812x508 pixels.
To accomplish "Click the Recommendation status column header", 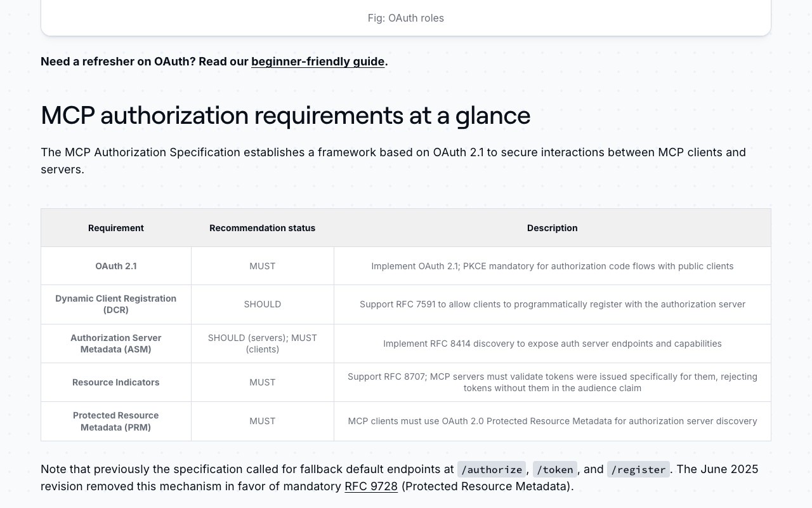I will click(x=263, y=228).
